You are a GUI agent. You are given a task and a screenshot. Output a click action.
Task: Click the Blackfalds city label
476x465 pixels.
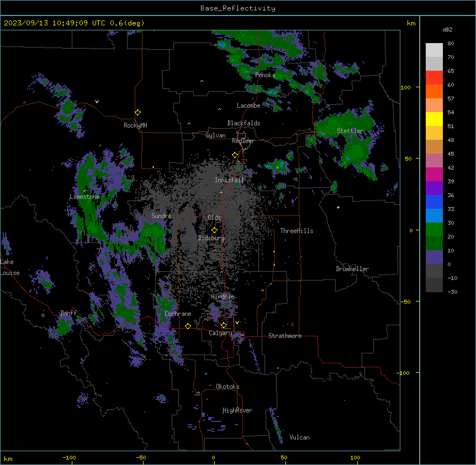click(244, 123)
